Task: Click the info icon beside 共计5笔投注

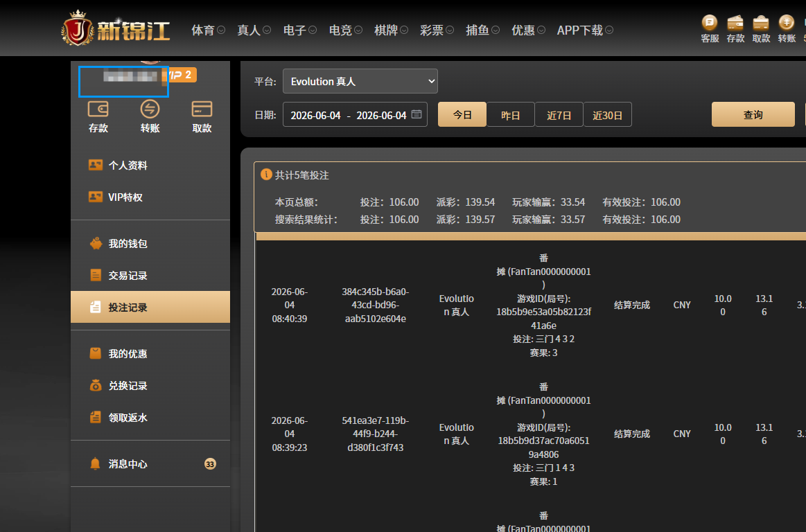Action: click(266, 175)
